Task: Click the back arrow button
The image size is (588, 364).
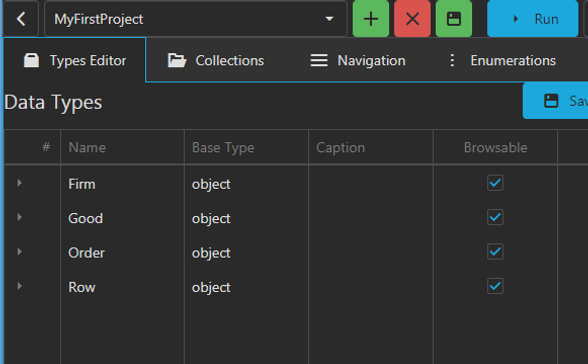Action: [21, 19]
